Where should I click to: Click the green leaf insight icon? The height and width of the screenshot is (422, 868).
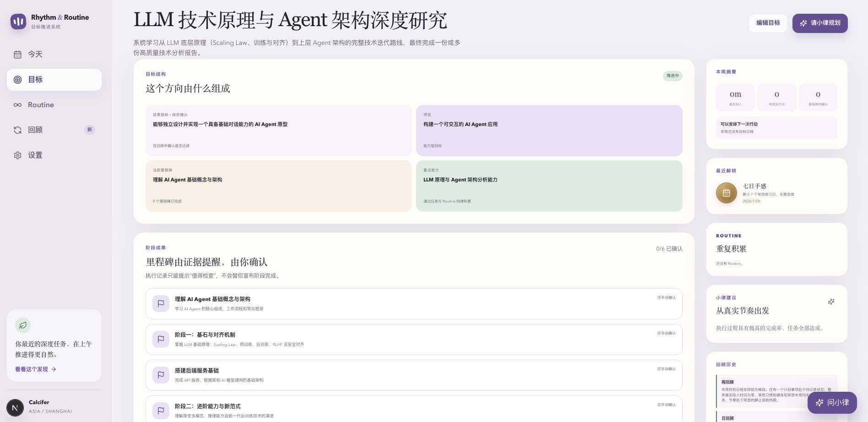click(x=23, y=325)
